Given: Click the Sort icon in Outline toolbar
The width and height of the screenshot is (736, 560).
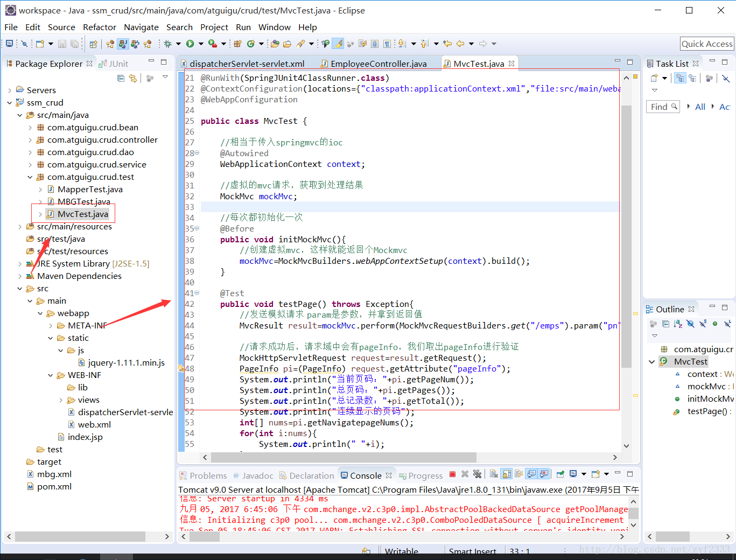Looking at the screenshot, I should pos(678,324).
